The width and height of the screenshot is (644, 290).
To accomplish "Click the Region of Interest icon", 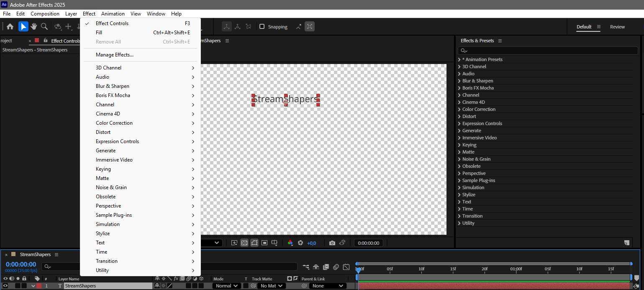I will pyautogui.click(x=264, y=243).
